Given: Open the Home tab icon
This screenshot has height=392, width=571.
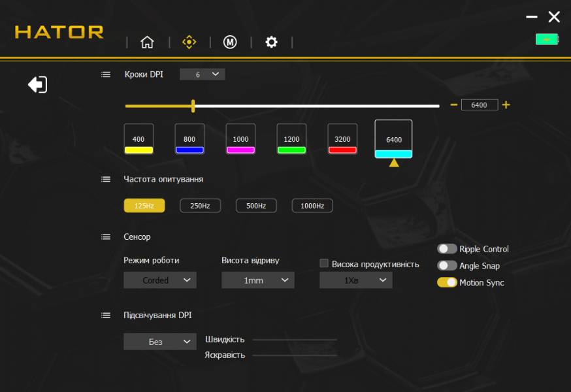Looking at the screenshot, I should click(x=147, y=42).
